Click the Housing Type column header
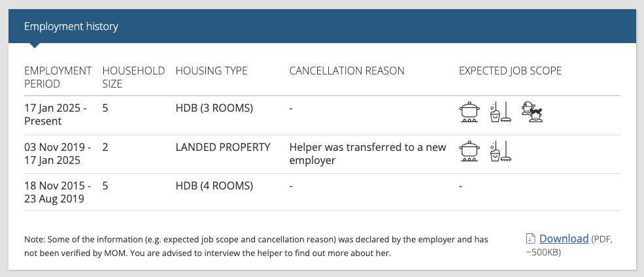 click(212, 71)
